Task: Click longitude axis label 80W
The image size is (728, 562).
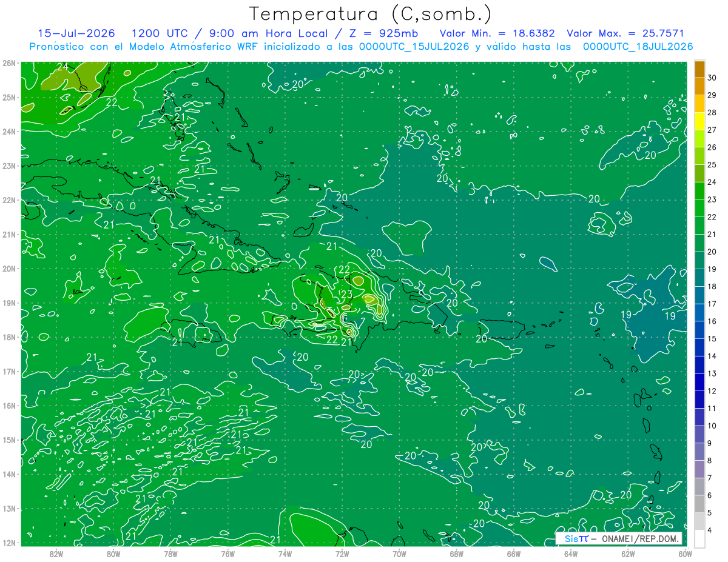Action: (x=113, y=553)
